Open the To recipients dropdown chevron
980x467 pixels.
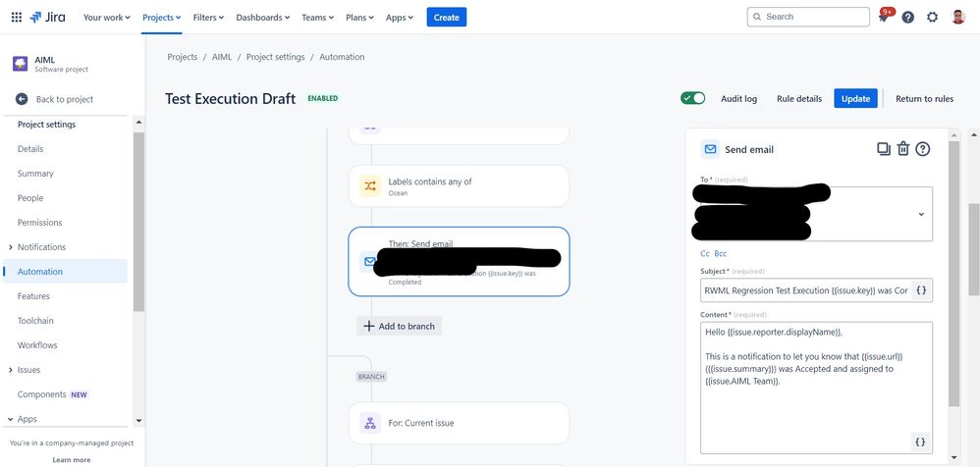921,214
